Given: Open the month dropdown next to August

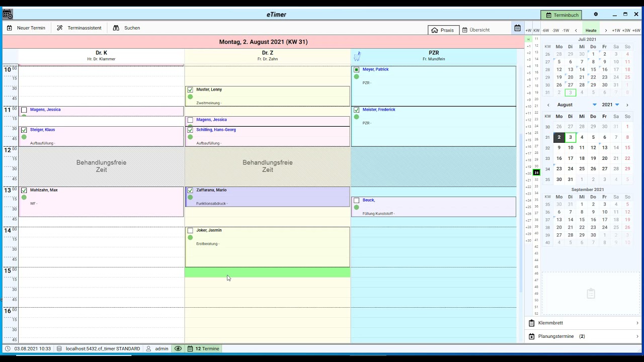Looking at the screenshot, I should [x=594, y=105].
